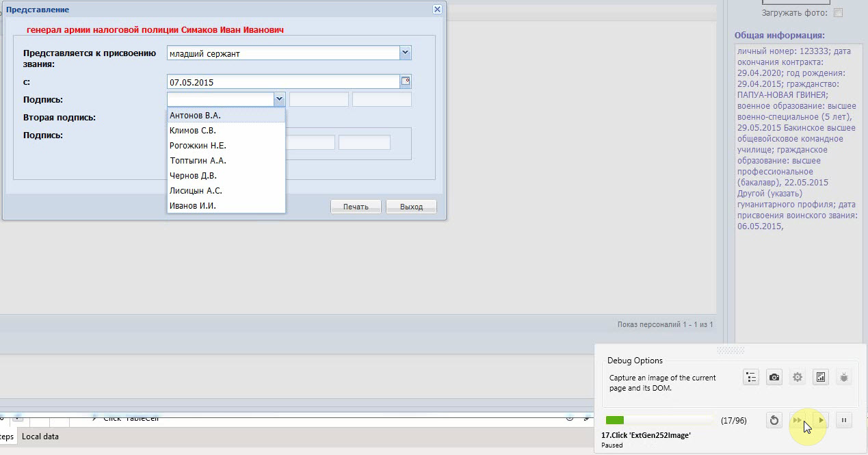Image resolution: width=868 pixels, height=455 pixels.
Task: Select Антонов В.А. from the signature list
Action: [x=226, y=116]
